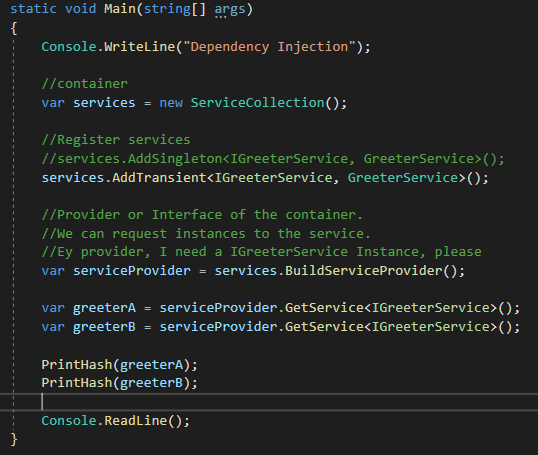
Task: Click the PrintHash(greeterB) call
Action: pyautogui.click(x=119, y=383)
